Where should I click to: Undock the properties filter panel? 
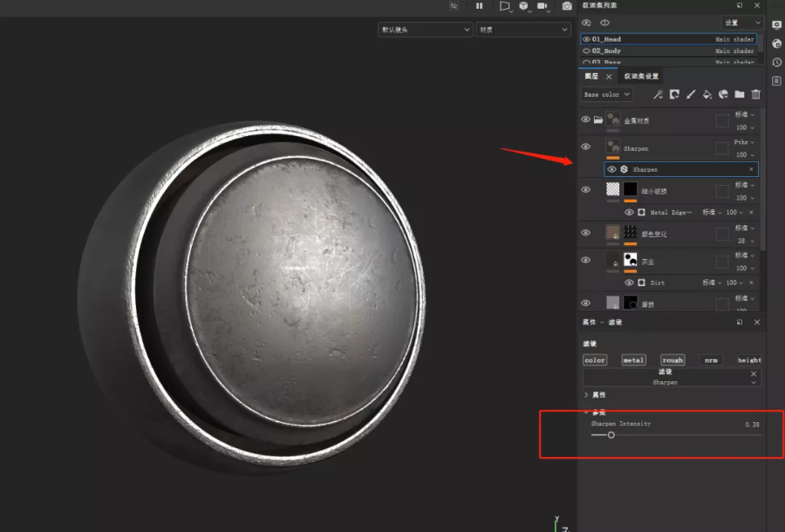click(x=740, y=323)
